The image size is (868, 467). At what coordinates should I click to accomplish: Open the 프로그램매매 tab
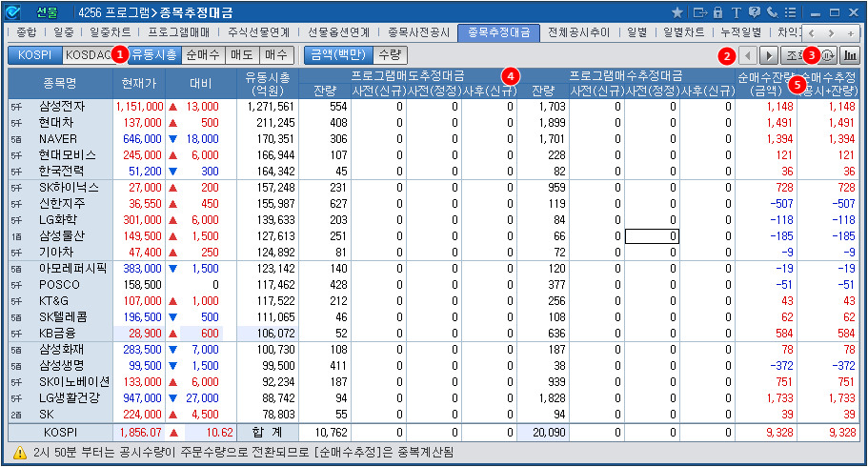[179, 32]
